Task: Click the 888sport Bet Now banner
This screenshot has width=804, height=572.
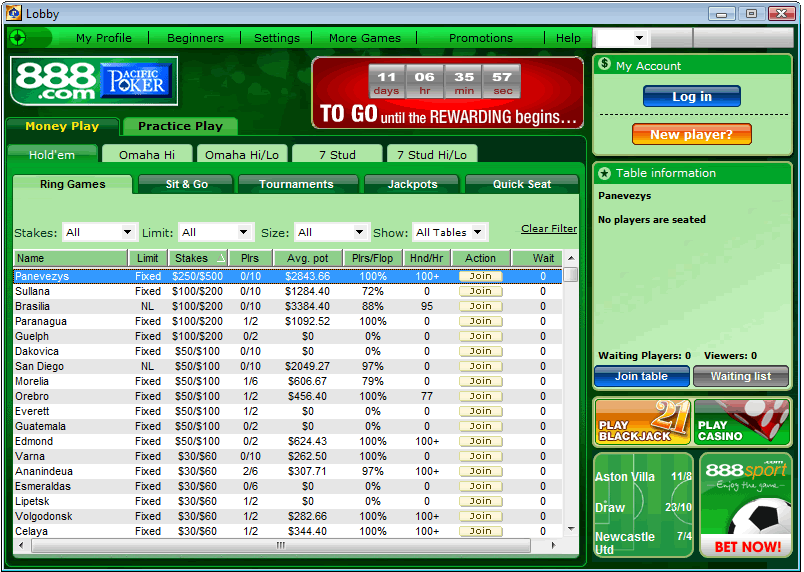Action: coord(746,505)
